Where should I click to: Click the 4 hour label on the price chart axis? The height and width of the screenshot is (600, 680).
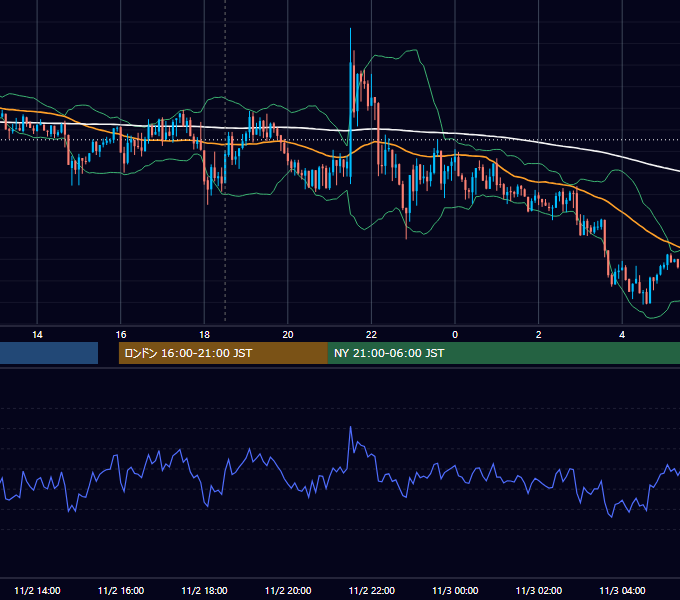pos(622,334)
